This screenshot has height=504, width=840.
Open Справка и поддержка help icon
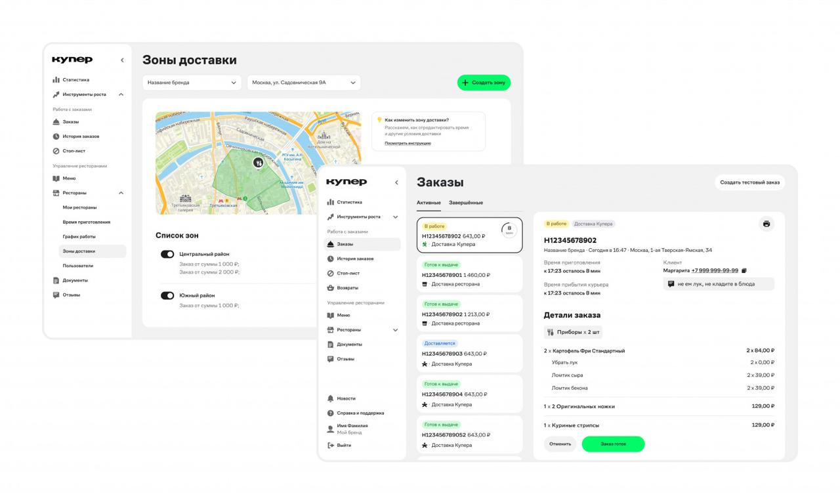331,413
